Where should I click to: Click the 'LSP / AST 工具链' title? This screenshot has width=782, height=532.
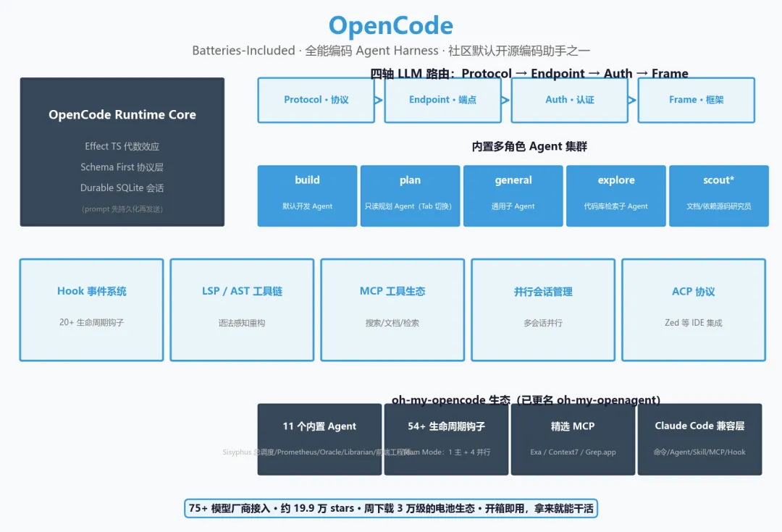pos(242,291)
